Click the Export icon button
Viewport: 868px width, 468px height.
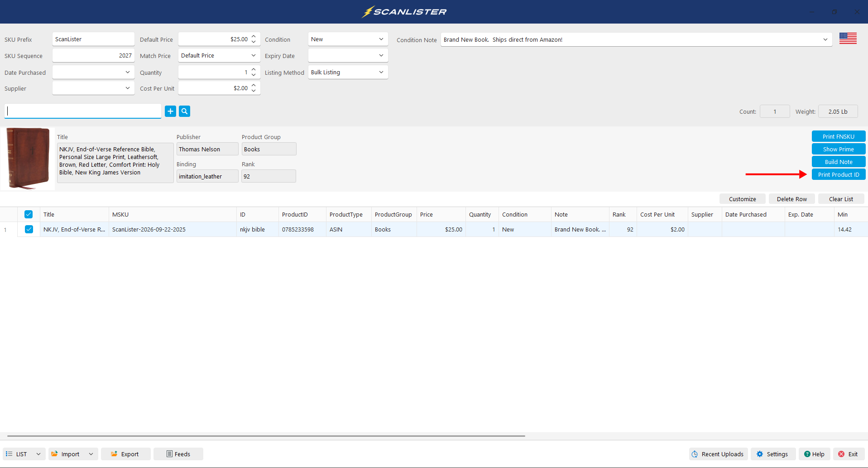126,454
